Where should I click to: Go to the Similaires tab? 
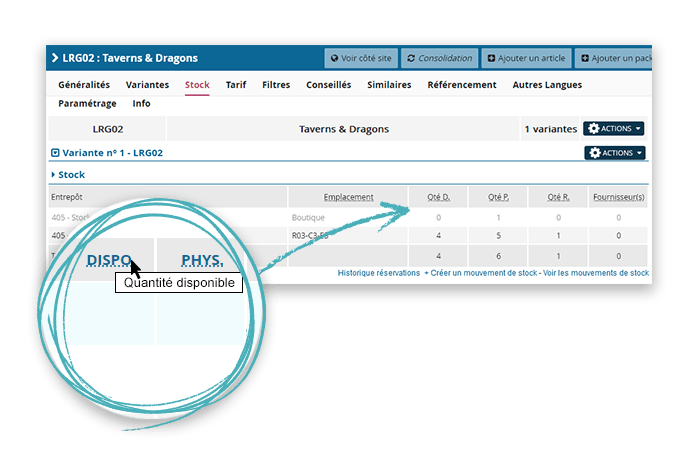[389, 85]
